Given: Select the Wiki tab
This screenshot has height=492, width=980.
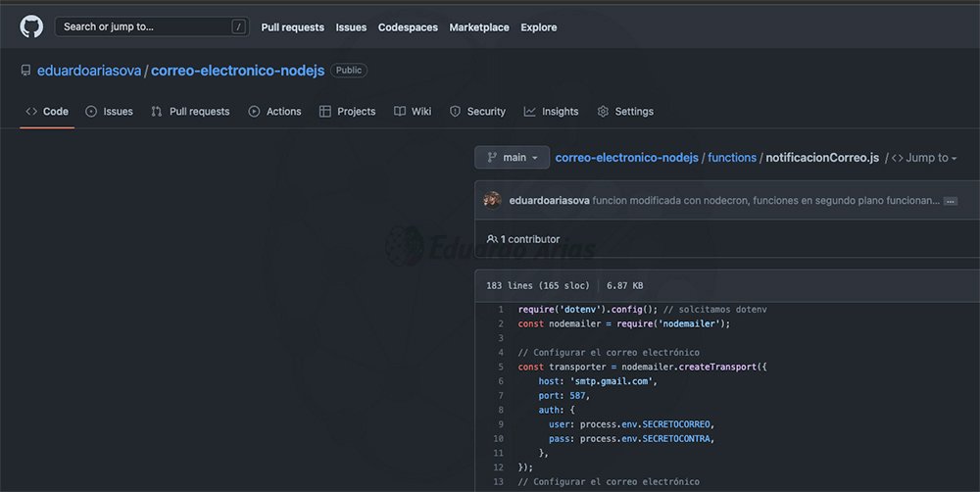Looking at the screenshot, I should point(413,112).
